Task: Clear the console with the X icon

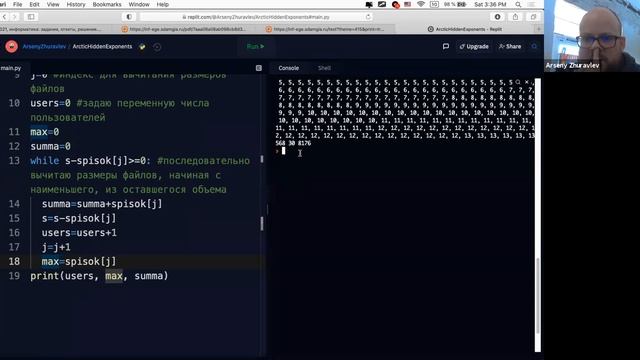Action: point(527,82)
